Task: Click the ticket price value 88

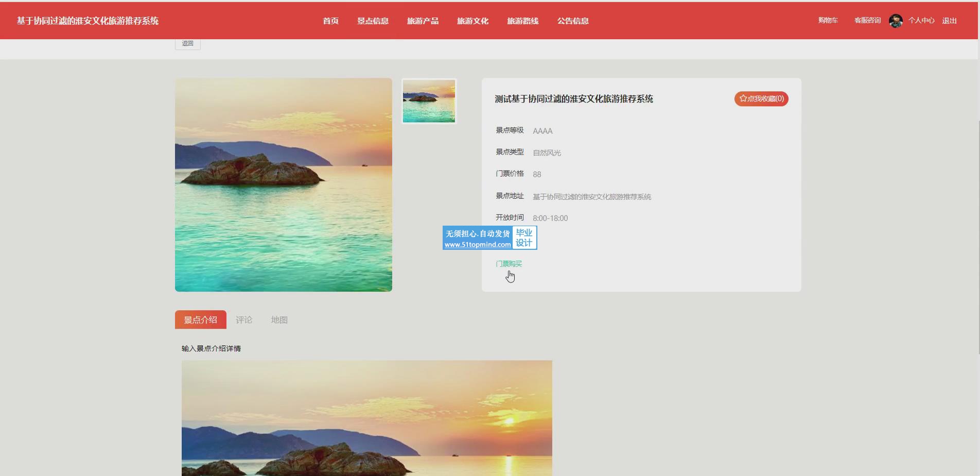Action: pyautogui.click(x=537, y=174)
